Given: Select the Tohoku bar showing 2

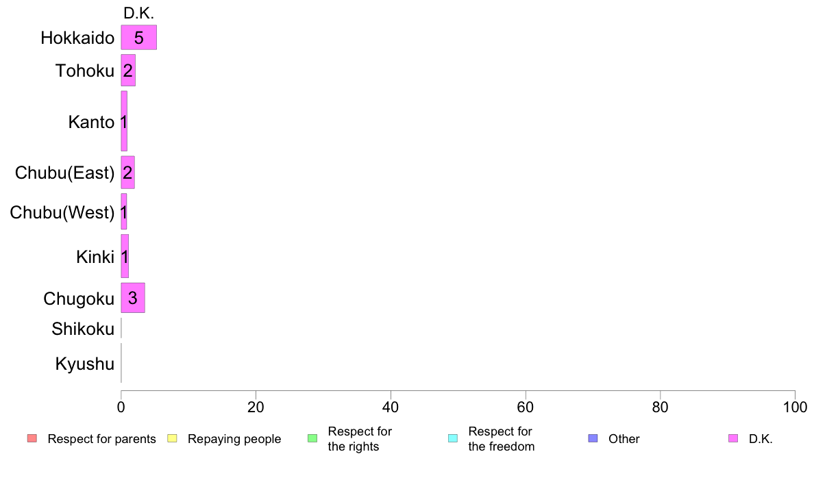Looking at the screenshot, I should click(x=128, y=70).
